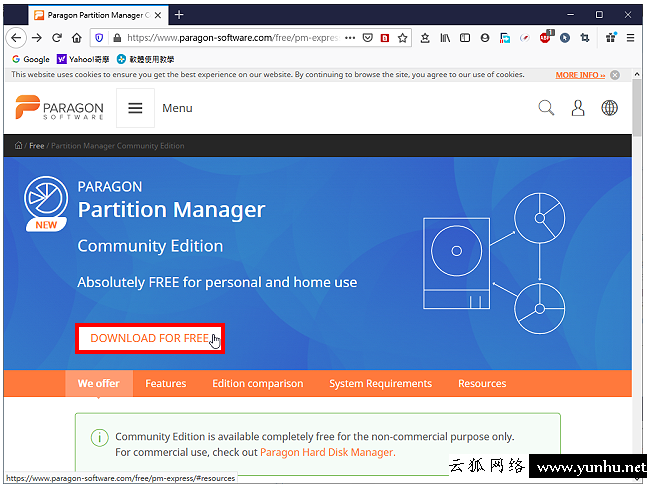The image size is (650, 489).
Task: Open the Firefox hamburger application menu
Action: click(x=631, y=38)
